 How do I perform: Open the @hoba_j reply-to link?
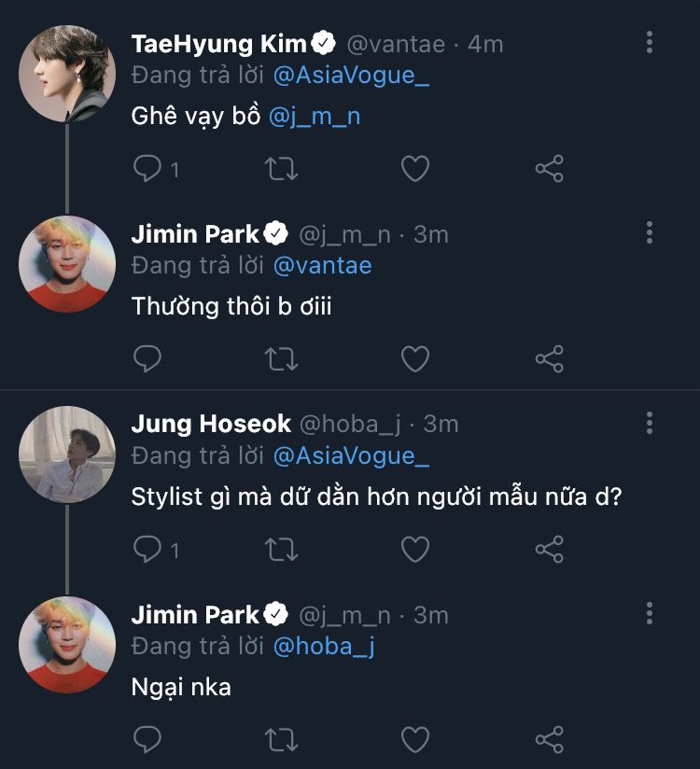(x=323, y=646)
